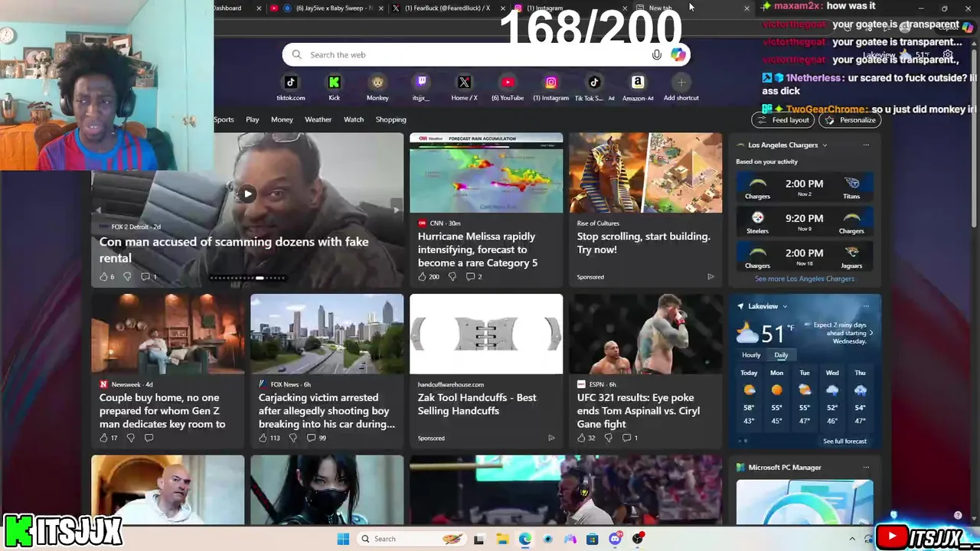Open Copilot from the search box icon
Screen dimensions: 980x551
point(678,54)
